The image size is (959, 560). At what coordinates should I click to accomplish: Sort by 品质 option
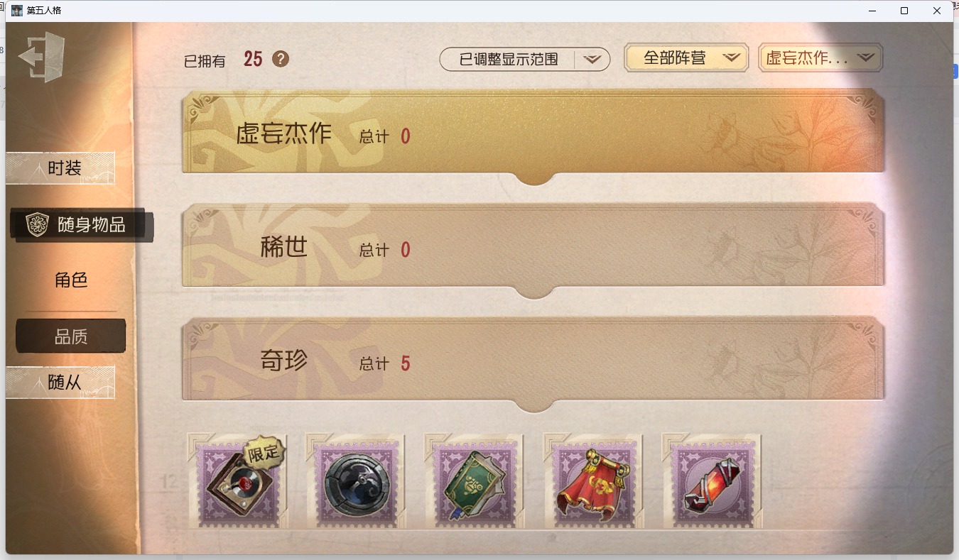(x=71, y=336)
